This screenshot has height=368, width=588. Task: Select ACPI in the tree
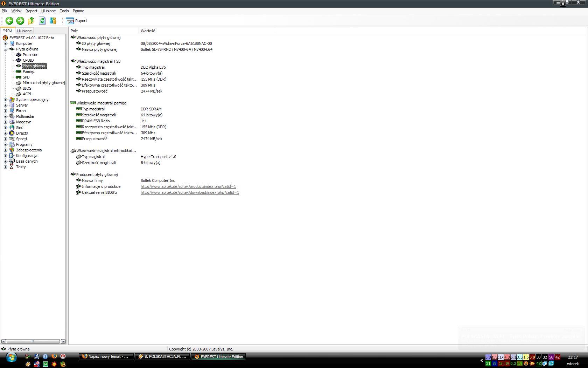(27, 94)
